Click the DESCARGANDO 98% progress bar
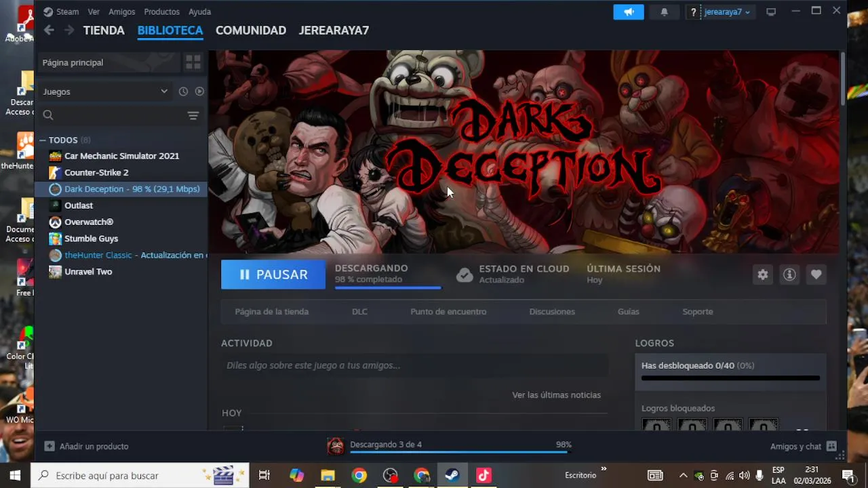868x488 pixels. [x=388, y=288]
